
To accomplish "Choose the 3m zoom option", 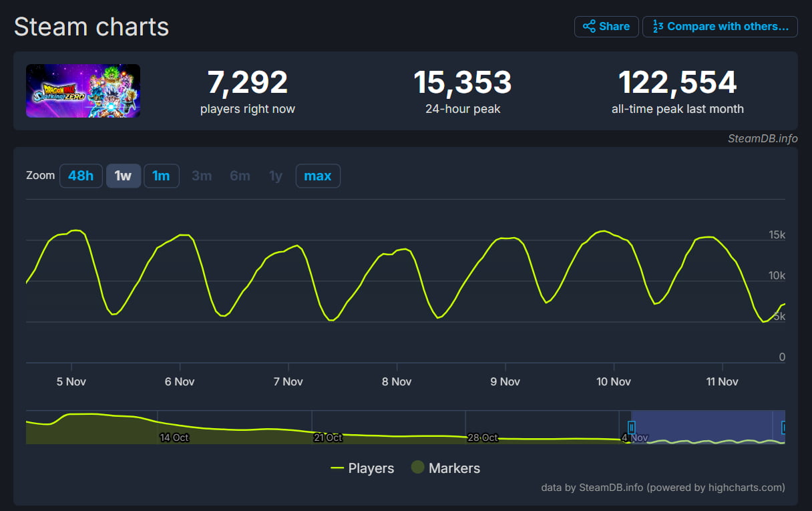I will click(202, 176).
